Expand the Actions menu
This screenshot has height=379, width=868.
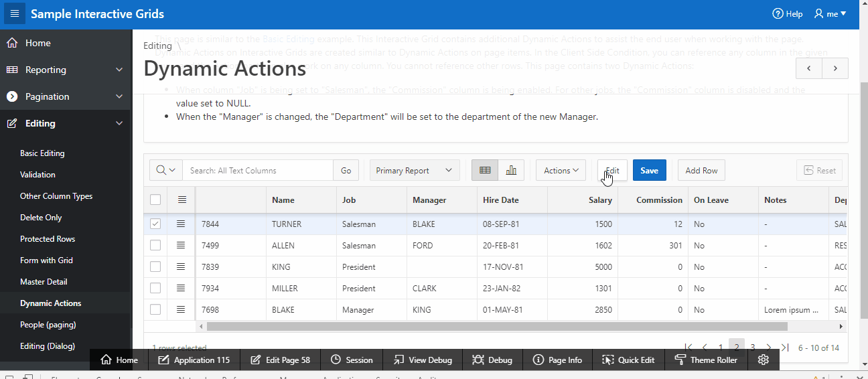(561, 170)
